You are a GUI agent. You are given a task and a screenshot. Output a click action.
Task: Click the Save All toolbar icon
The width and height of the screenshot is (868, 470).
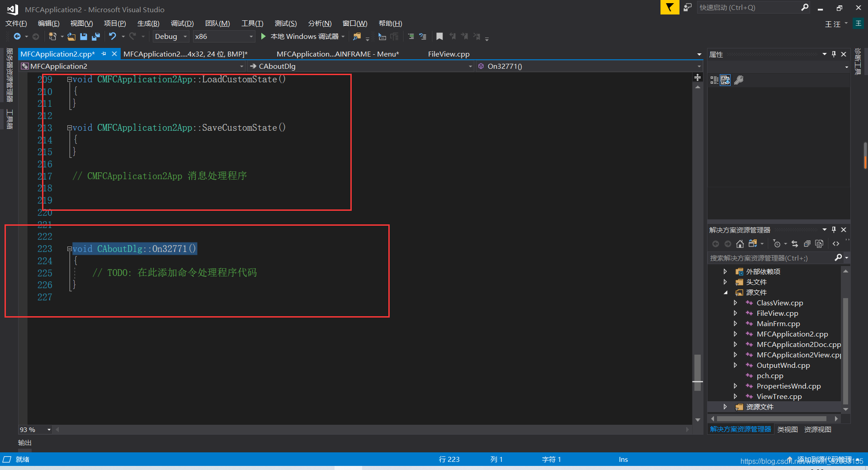(96, 36)
